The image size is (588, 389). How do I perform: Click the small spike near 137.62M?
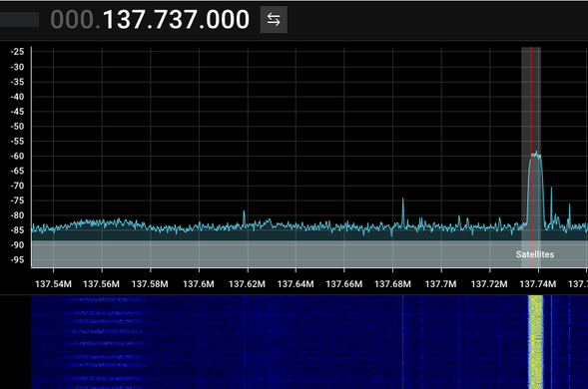pos(244,218)
